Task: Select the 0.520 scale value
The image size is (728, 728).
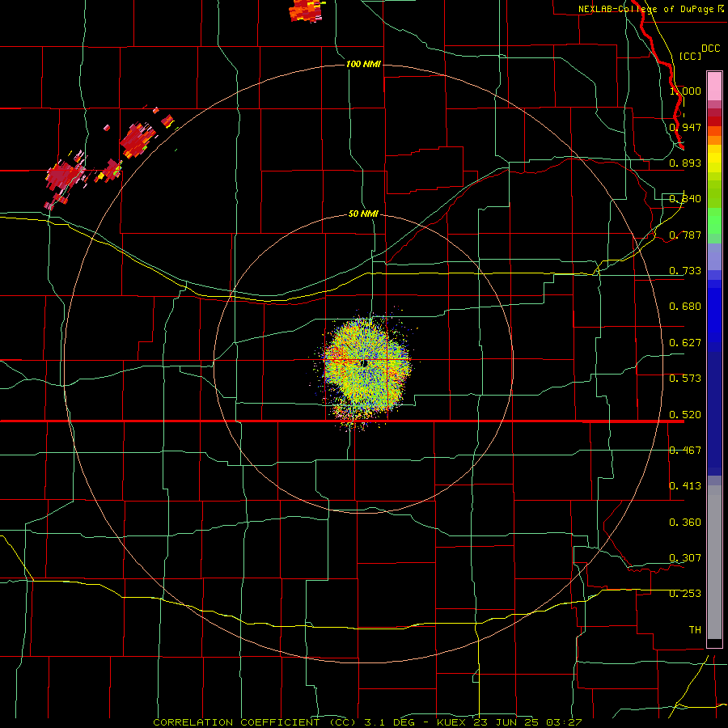Action: click(x=685, y=415)
